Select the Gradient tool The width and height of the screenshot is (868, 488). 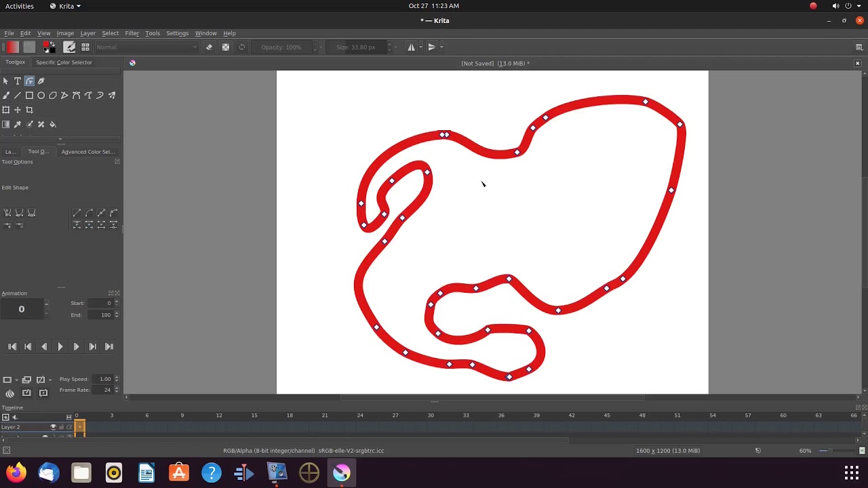point(6,125)
